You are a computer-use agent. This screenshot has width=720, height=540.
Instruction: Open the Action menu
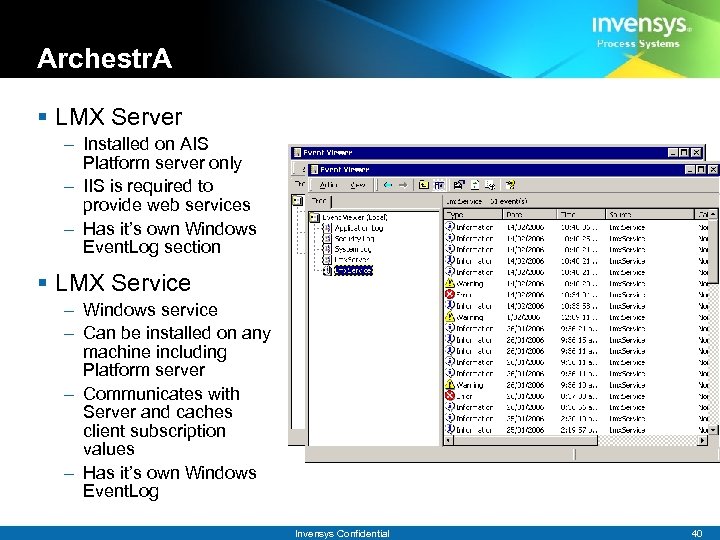point(328,185)
